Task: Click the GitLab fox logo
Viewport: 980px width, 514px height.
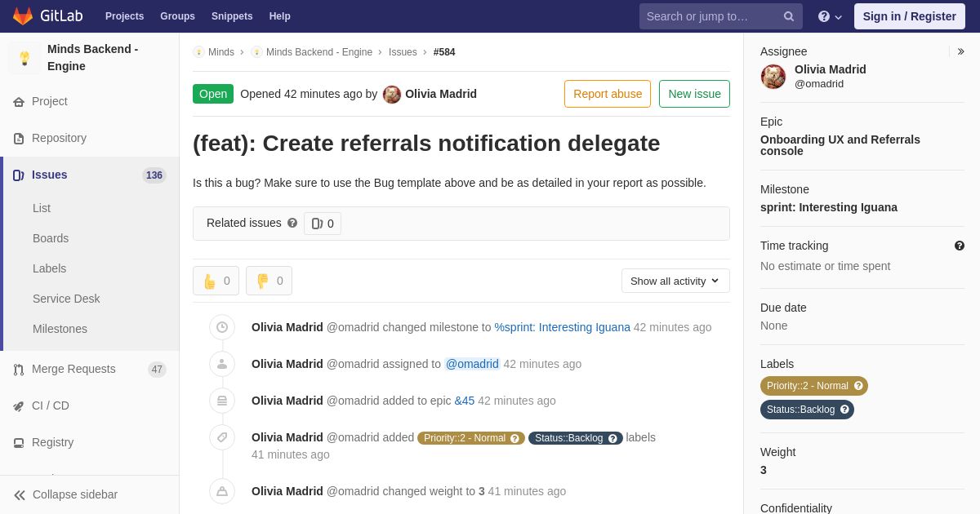Action: 23,16
